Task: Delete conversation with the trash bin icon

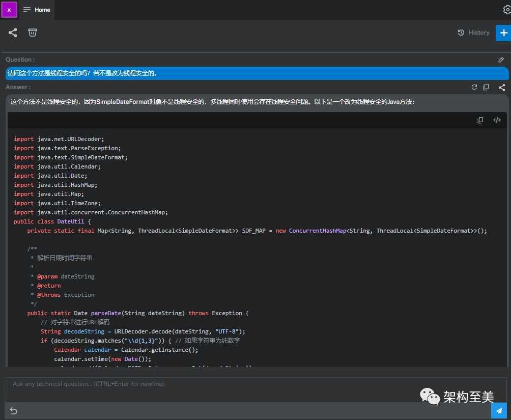Action: point(33,33)
